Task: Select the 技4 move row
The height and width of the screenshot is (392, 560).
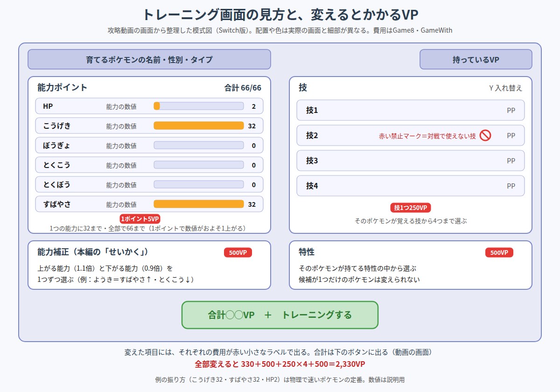Action: point(411,186)
